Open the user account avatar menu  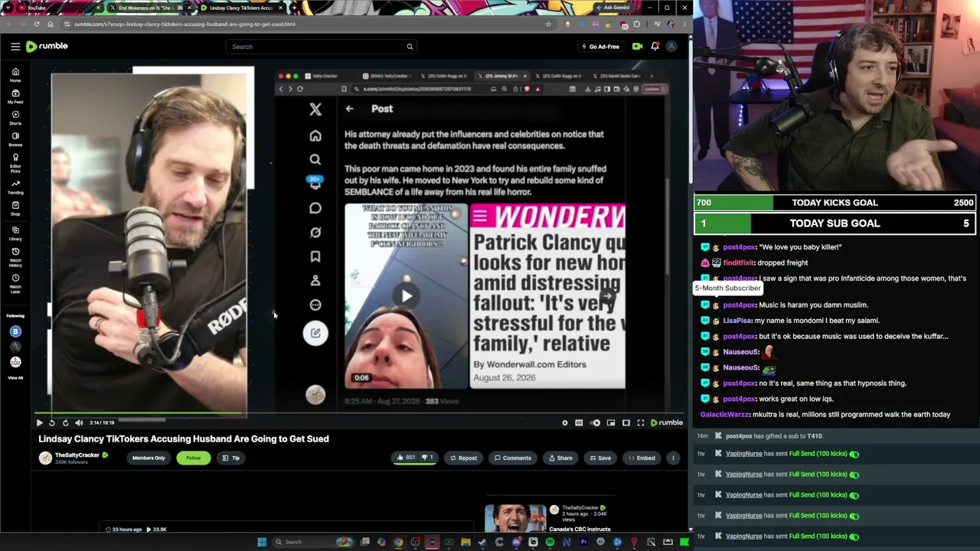[671, 47]
